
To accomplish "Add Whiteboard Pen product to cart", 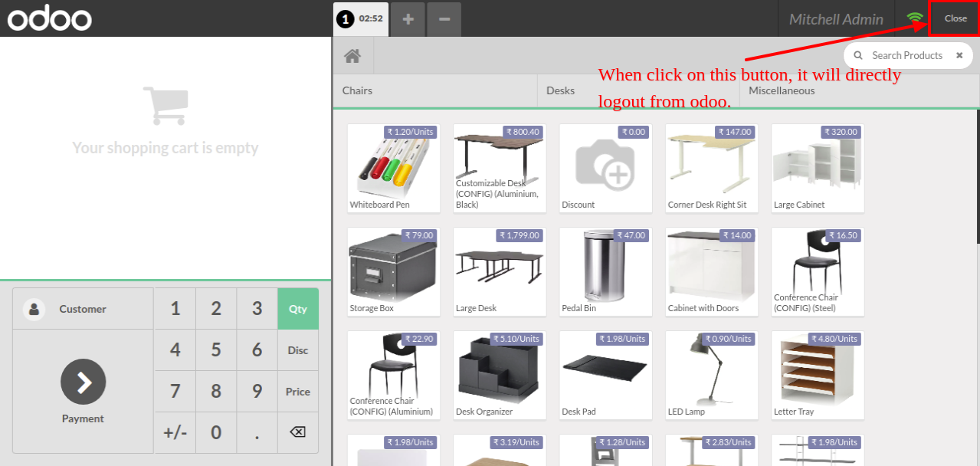I will pyautogui.click(x=394, y=168).
